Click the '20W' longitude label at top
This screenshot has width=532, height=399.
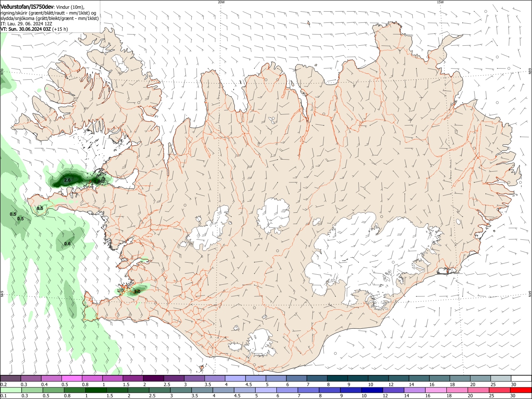221,2
